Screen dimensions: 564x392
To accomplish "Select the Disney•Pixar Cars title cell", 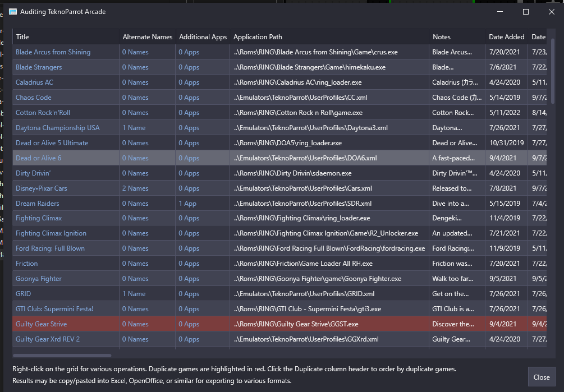I will click(66, 188).
